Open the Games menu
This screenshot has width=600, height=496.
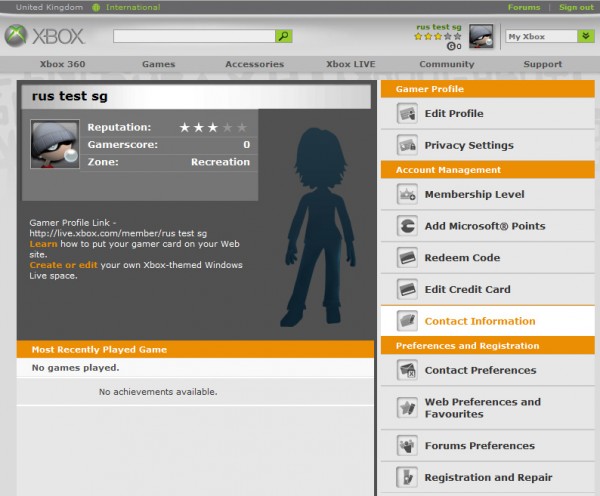pos(158,64)
